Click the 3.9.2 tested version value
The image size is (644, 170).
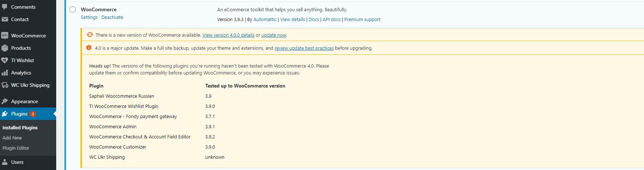[x=210, y=137]
